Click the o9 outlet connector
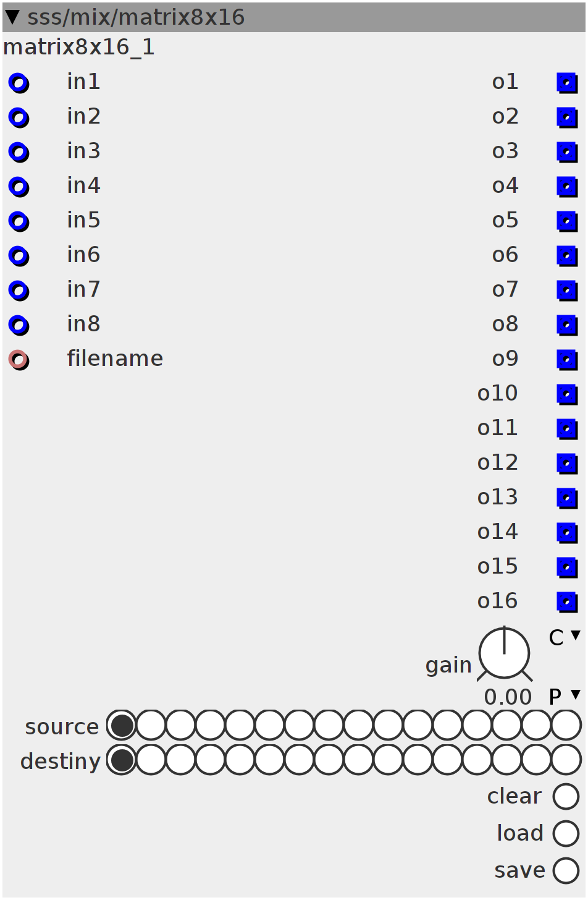 567,360
